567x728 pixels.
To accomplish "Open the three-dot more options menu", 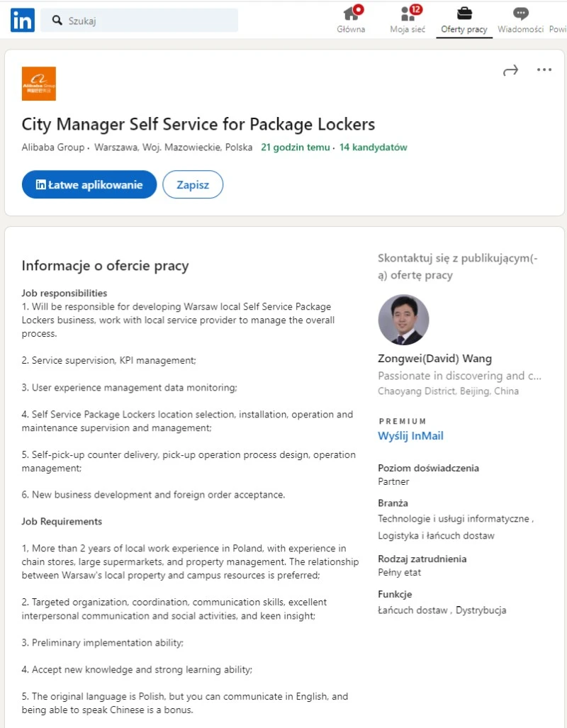I will [544, 70].
